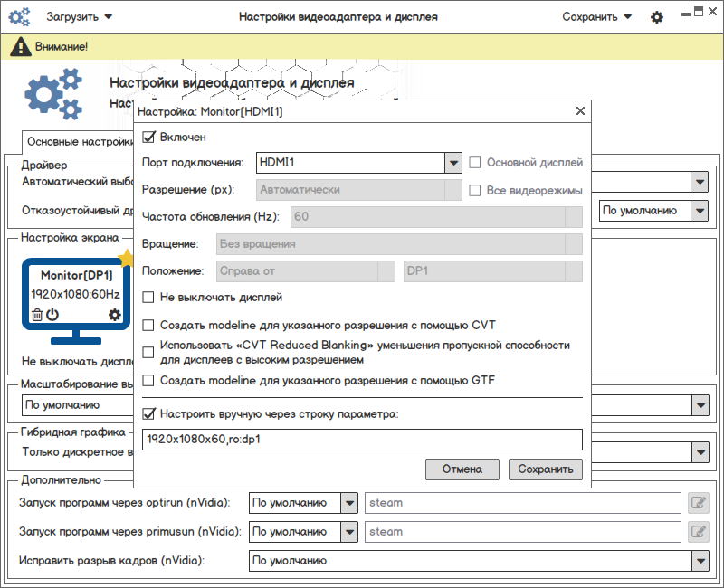Viewport: 724px width, 588px height.
Task: Open Положение Справа от dropdown
Action: pos(306,271)
